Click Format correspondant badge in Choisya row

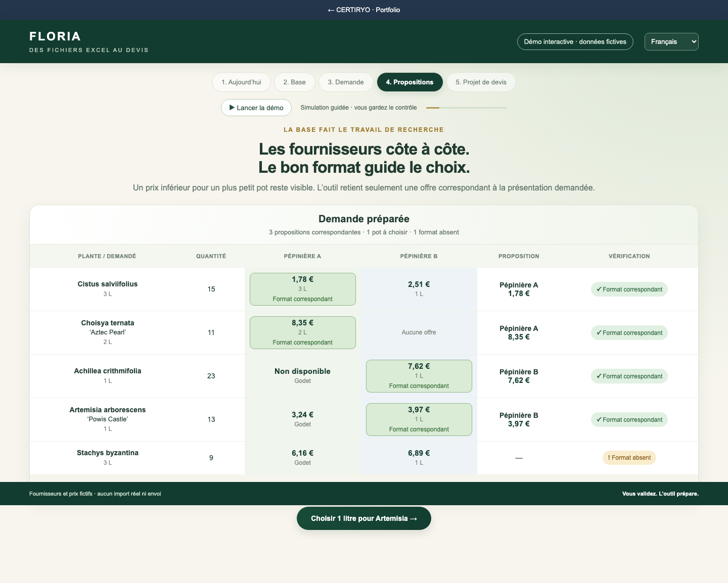[629, 333]
